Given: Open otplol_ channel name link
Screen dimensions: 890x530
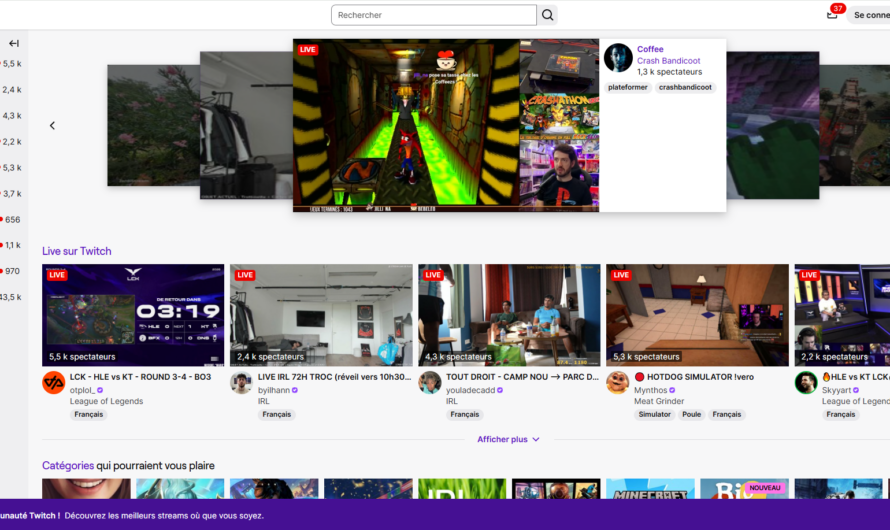Looking at the screenshot, I should pyautogui.click(x=82, y=390).
